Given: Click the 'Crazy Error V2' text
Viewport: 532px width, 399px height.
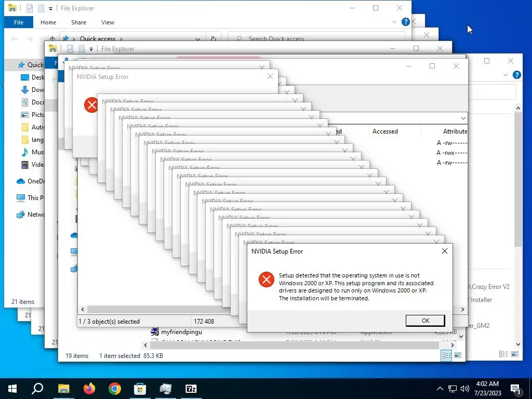Looking at the screenshot, I should click(x=490, y=287).
